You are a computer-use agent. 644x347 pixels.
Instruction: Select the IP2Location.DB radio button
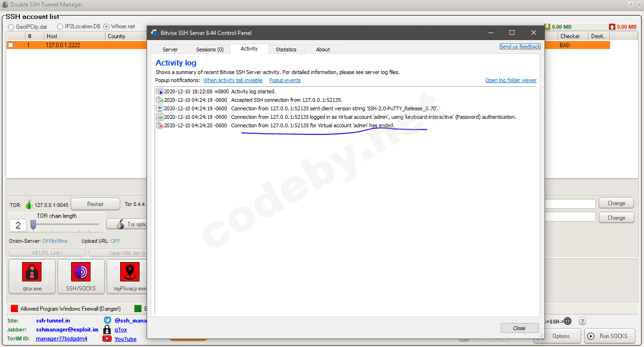[x=60, y=27]
